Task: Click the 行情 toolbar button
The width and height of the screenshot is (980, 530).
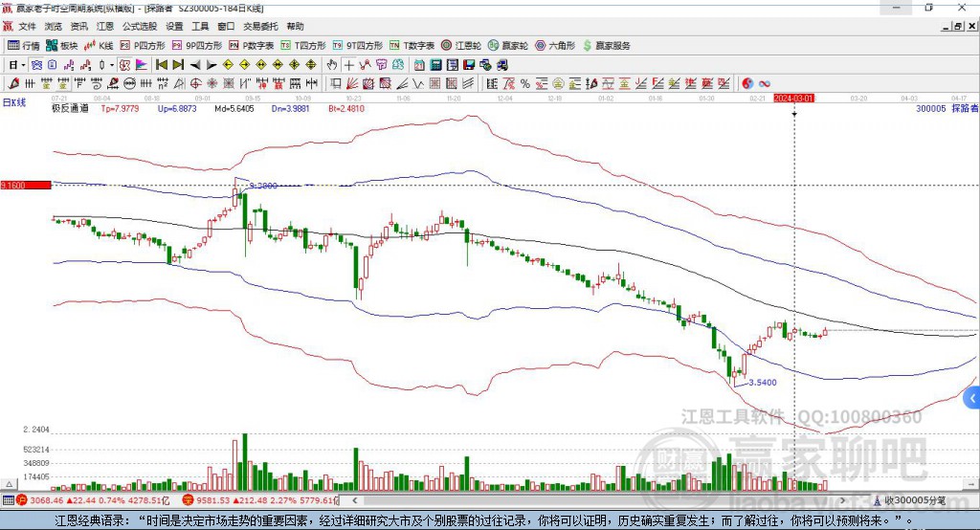Action: coord(24,46)
